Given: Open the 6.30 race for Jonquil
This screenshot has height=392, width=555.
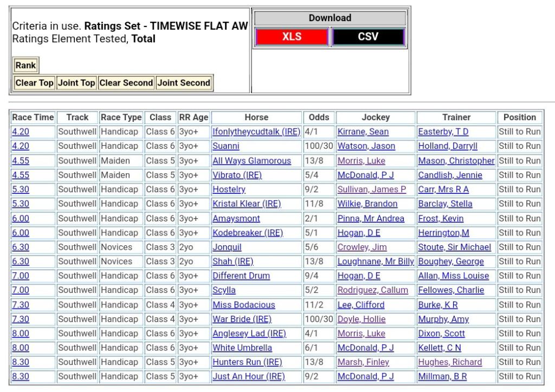Looking at the screenshot, I should coord(21,247).
